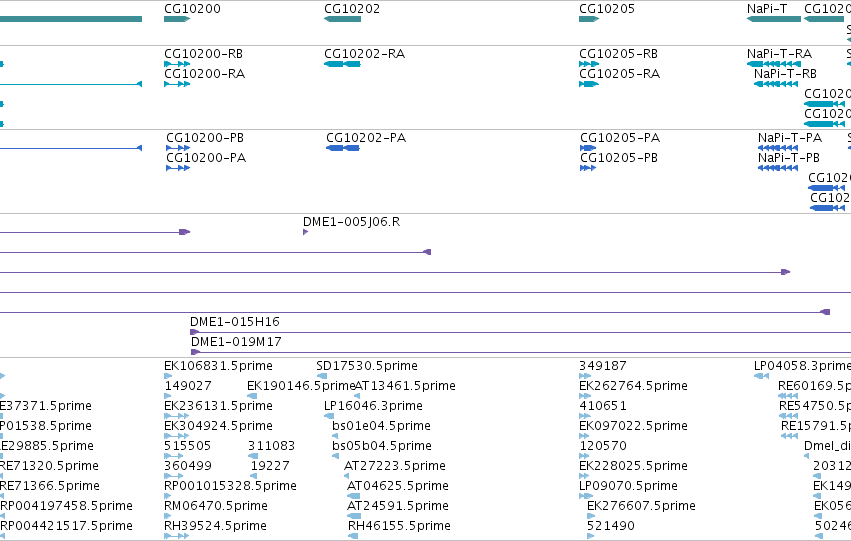The width and height of the screenshot is (851, 541).
Task: Click the CG10200-PA protein feature
Action: (x=178, y=168)
